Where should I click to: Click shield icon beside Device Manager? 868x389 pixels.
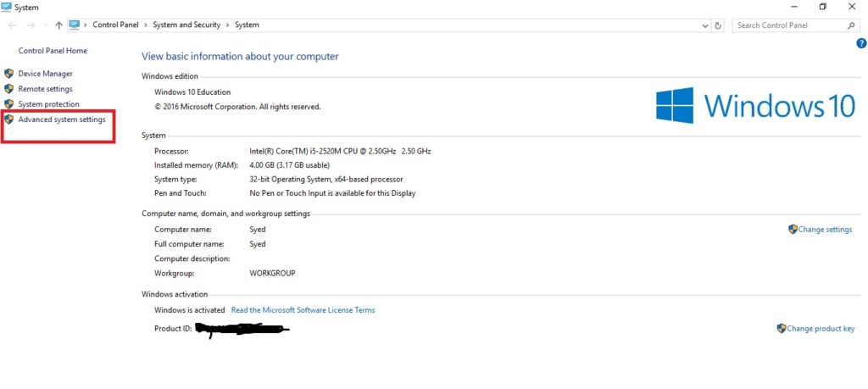pos(8,74)
